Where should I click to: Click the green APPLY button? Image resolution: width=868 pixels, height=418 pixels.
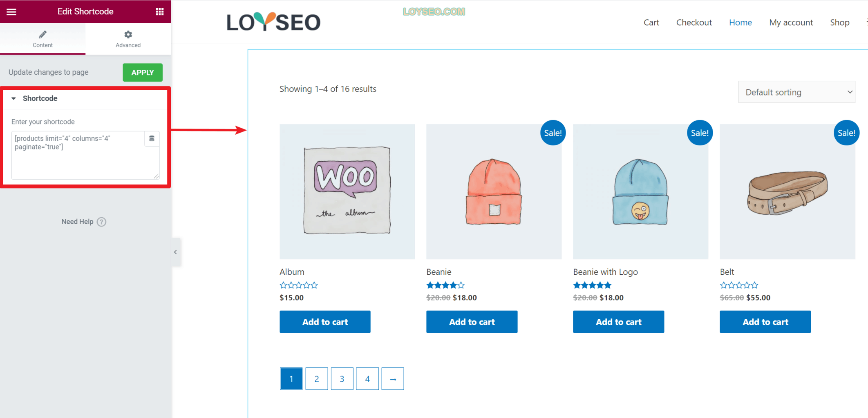143,72
